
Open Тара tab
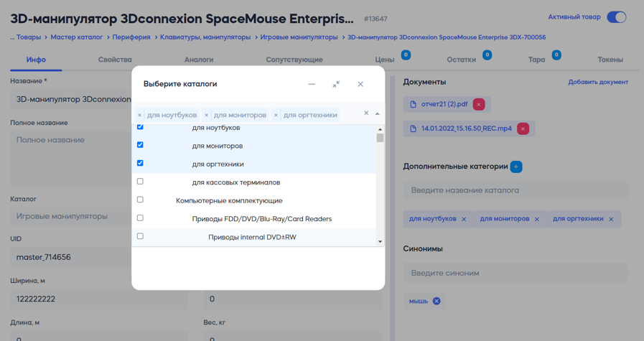[536, 60]
